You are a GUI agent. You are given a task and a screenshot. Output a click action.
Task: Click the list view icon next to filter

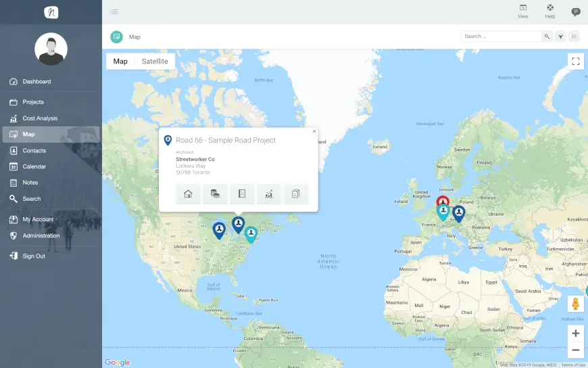pos(574,37)
